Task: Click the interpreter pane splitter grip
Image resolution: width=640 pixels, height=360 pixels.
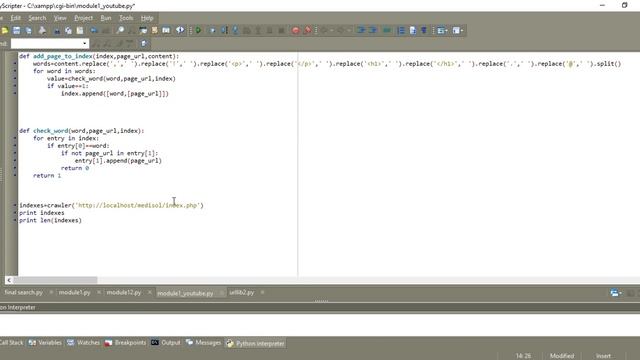Action: [321, 302]
